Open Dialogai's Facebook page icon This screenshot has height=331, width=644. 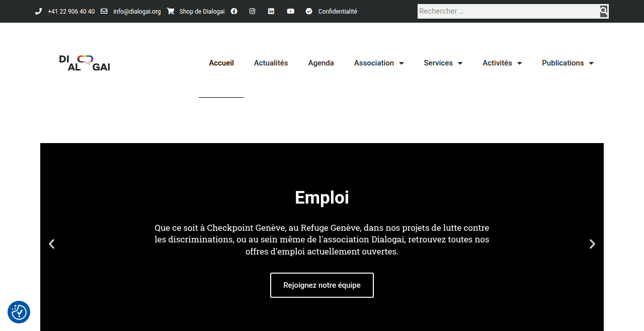(234, 11)
